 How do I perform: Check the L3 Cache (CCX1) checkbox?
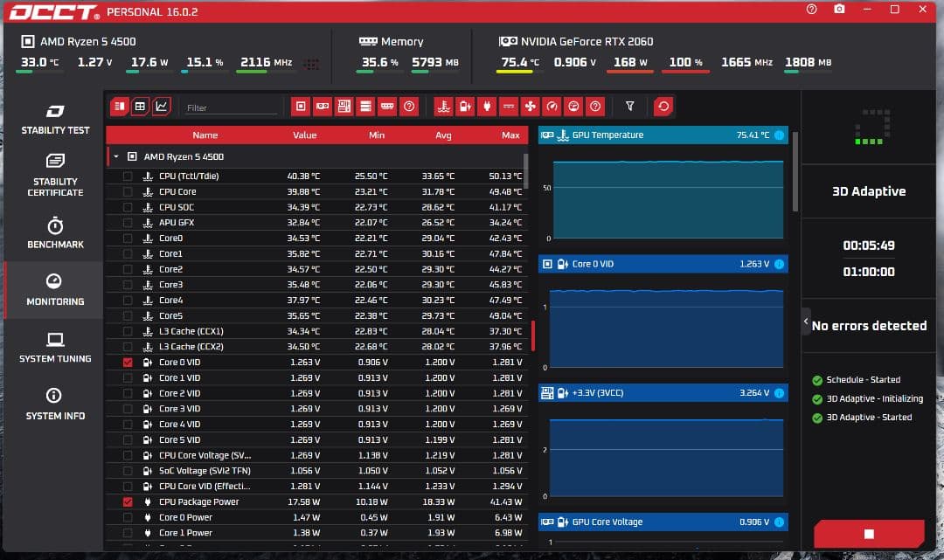[x=128, y=331]
